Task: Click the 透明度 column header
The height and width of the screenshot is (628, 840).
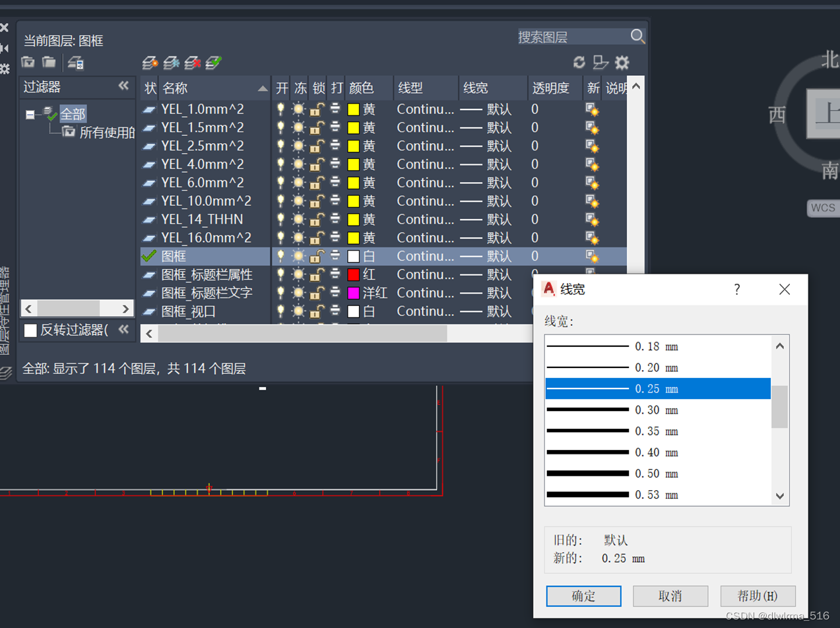Action: tap(556, 88)
